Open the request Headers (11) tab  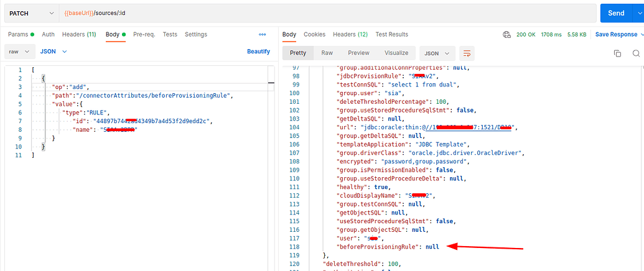[78, 35]
